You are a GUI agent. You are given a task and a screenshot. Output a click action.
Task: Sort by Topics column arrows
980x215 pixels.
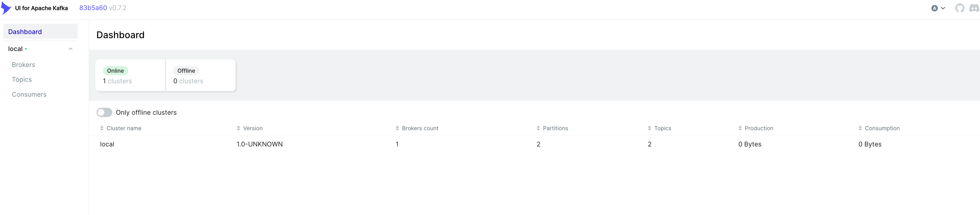tap(649, 128)
